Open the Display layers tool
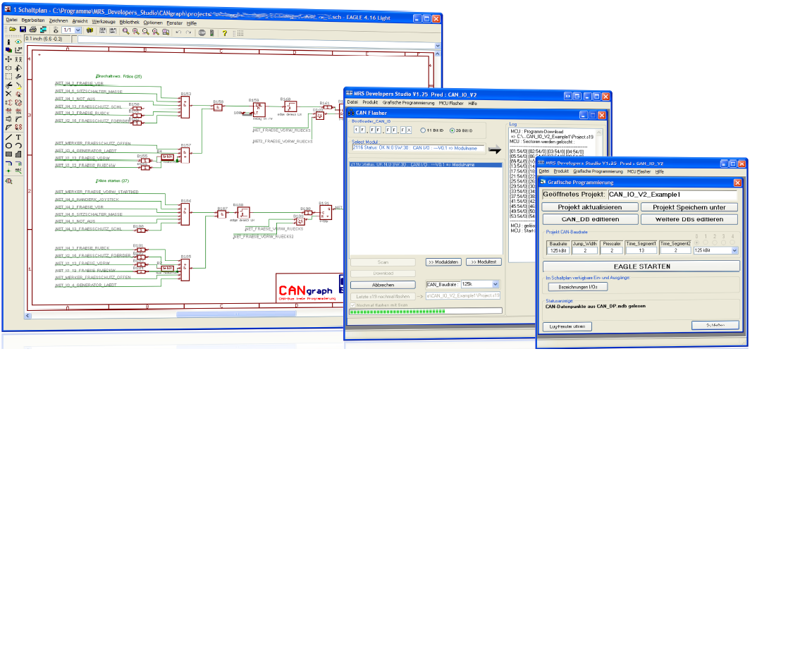812x650 pixels. click(8, 50)
